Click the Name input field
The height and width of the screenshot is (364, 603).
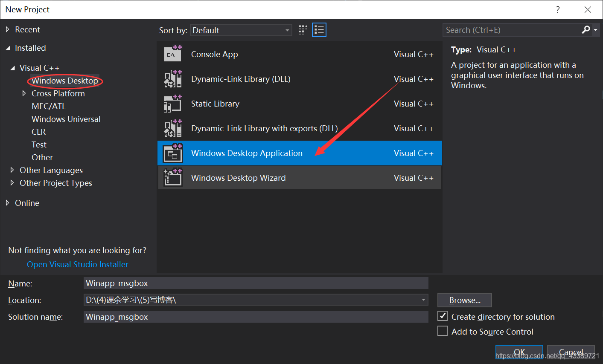pyautogui.click(x=256, y=283)
